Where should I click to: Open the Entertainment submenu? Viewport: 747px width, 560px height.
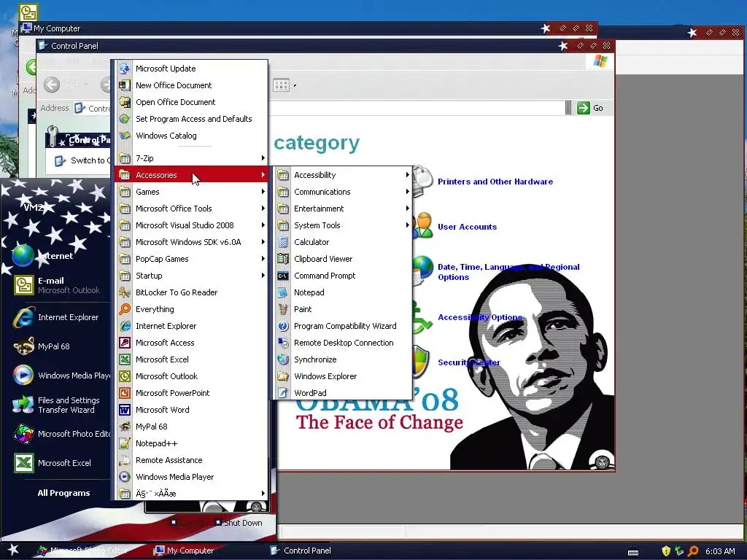coord(343,209)
